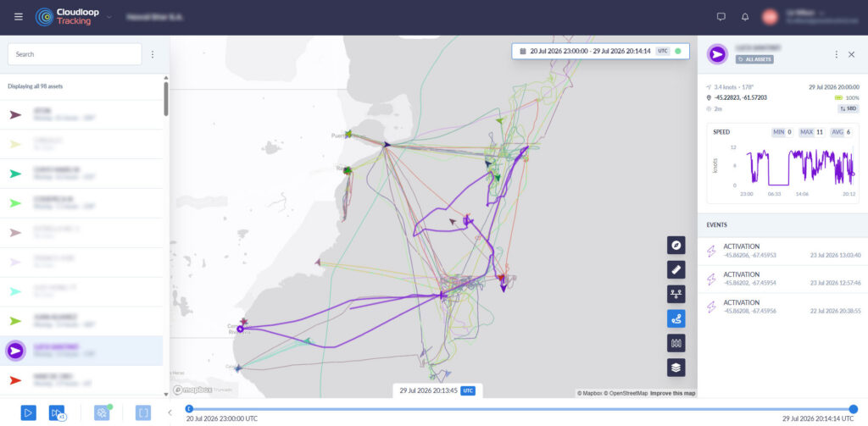Click the purple circle start marker on map
Viewport: 868px width, 426px height.
240,329
